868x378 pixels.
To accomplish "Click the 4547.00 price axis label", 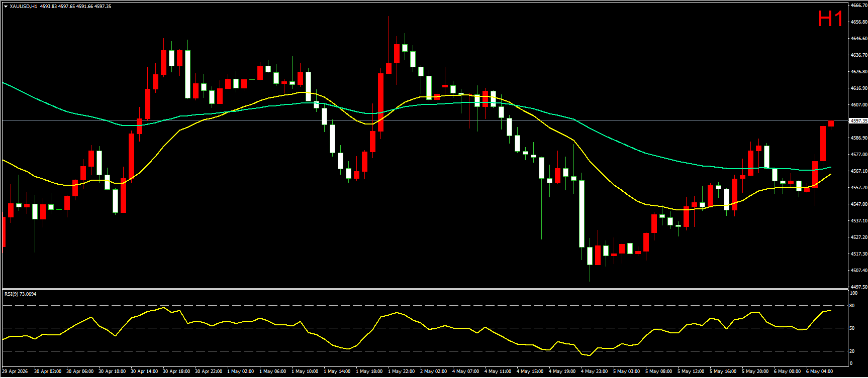I will coord(859,204).
